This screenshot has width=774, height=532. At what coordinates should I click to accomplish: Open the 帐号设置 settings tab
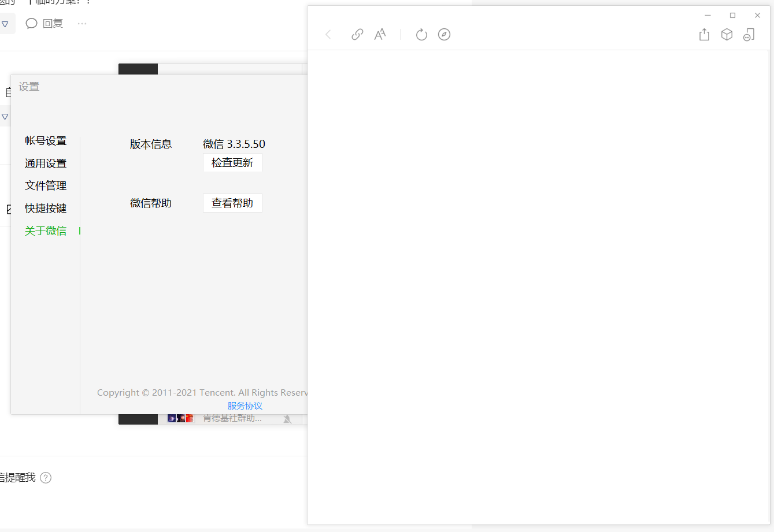tap(46, 141)
